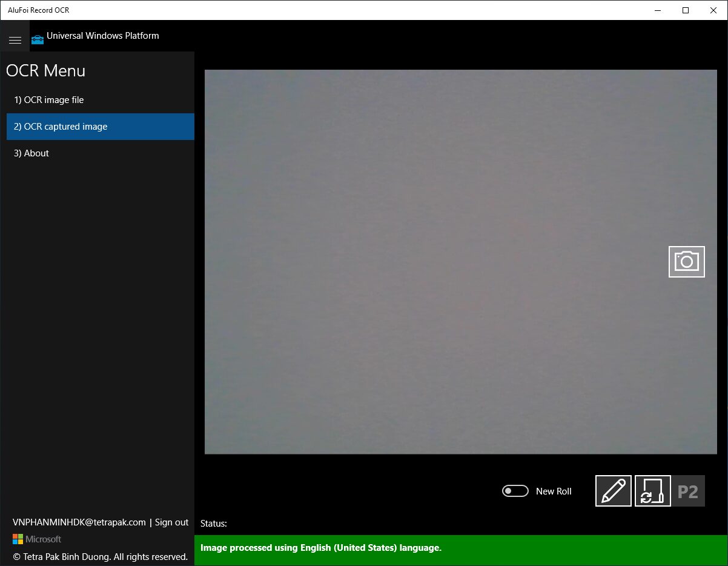The image size is (728, 566).
Task: Click the Status label
Action: (x=214, y=524)
